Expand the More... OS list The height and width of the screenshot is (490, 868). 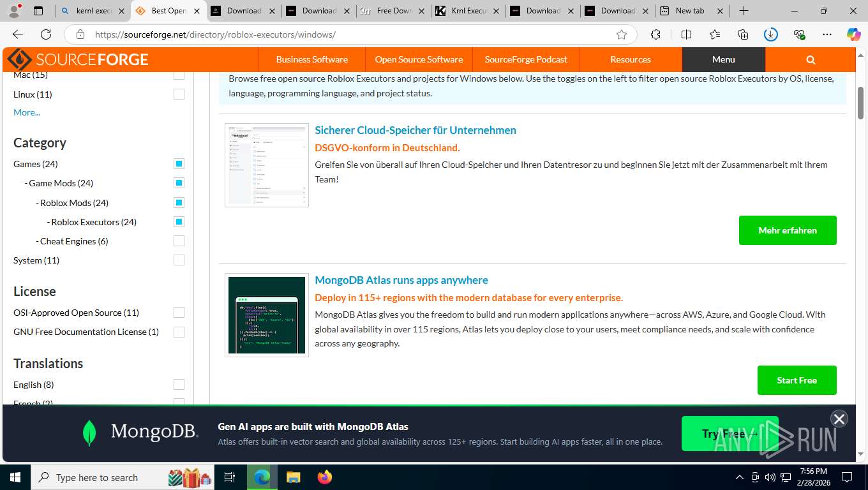tap(27, 112)
